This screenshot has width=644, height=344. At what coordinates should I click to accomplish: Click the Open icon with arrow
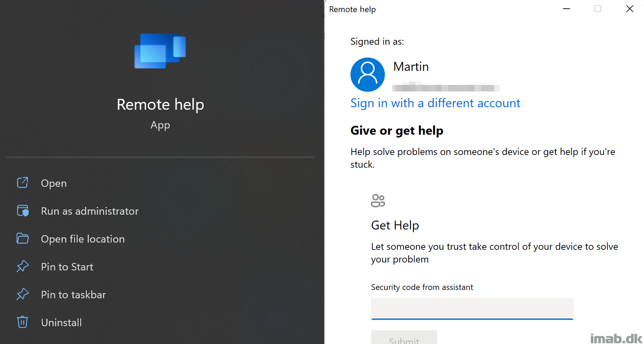(22, 183)
